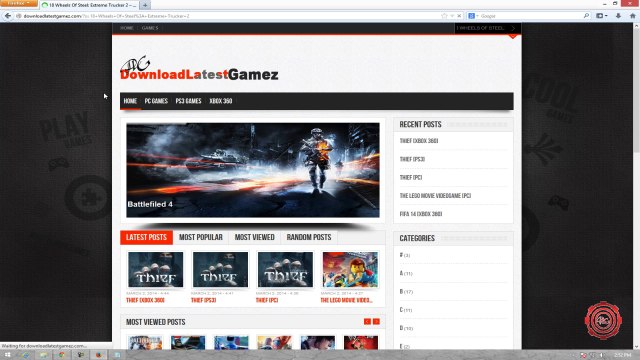
Task: Show next most viewed posts arrow
Action: (376, 322)
